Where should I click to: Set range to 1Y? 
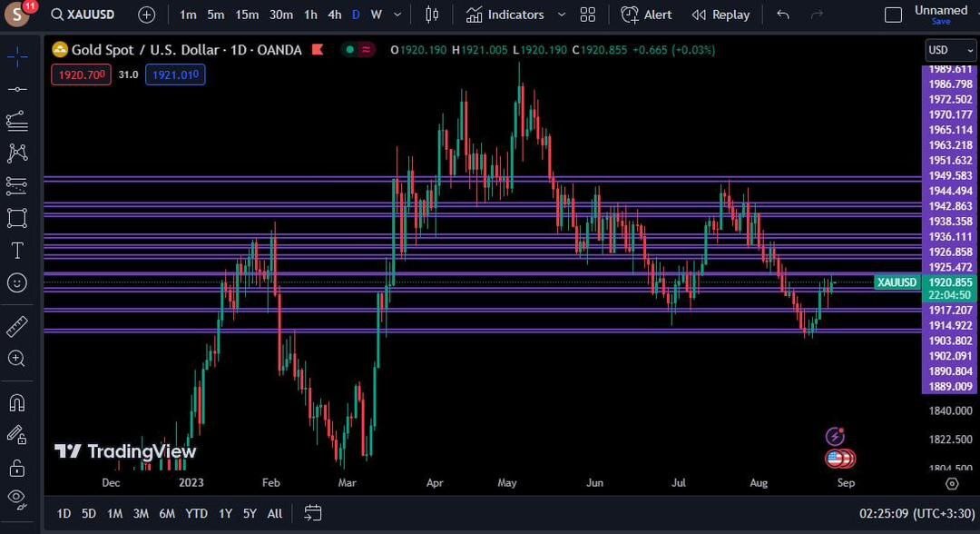pos(225,513)
